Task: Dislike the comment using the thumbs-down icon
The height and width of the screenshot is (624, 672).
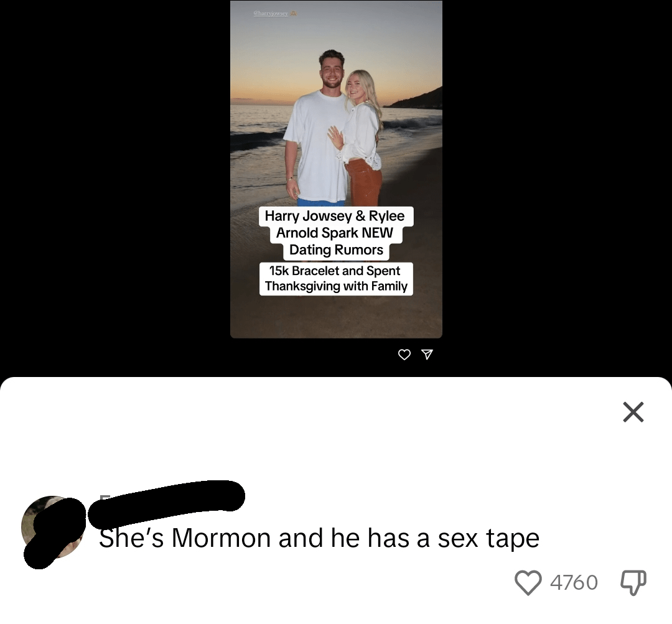Action: (x=633, y=582)
